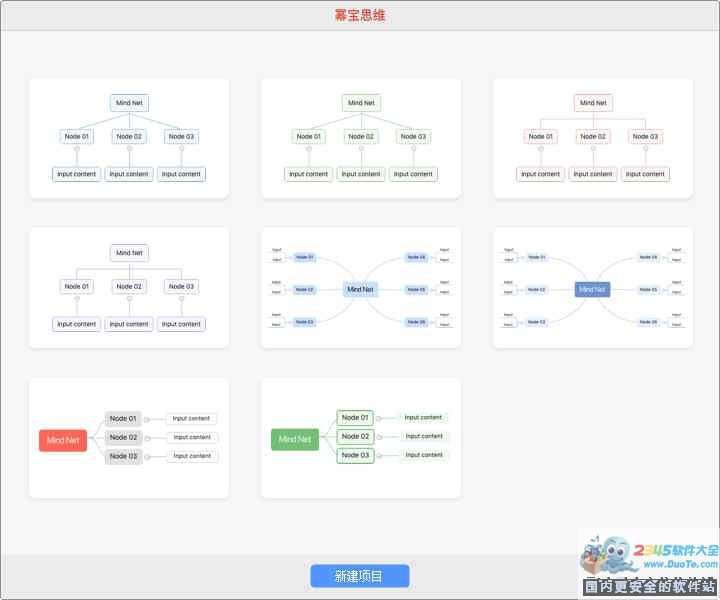Click the 新建项目 button
720x600 pixels.
[360, 576]
